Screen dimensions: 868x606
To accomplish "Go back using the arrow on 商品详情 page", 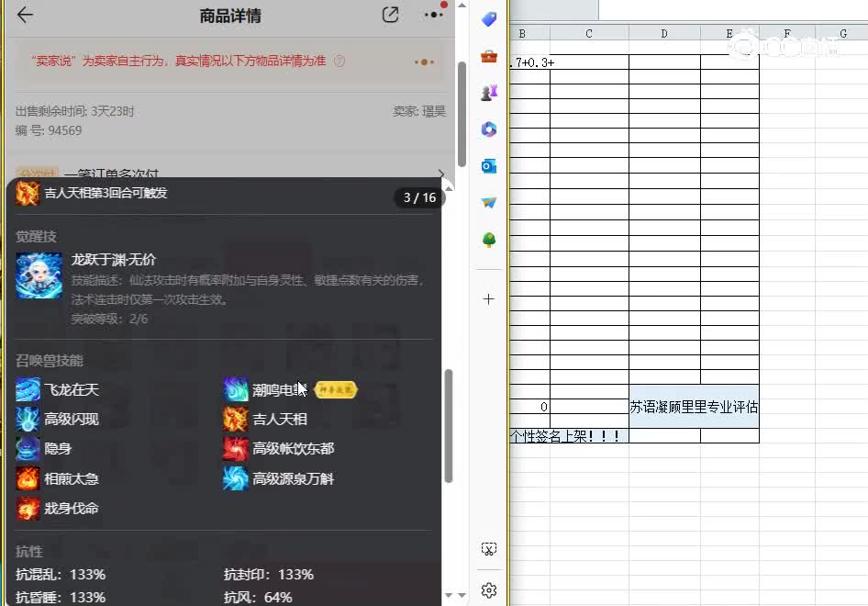I will point(23,15).
